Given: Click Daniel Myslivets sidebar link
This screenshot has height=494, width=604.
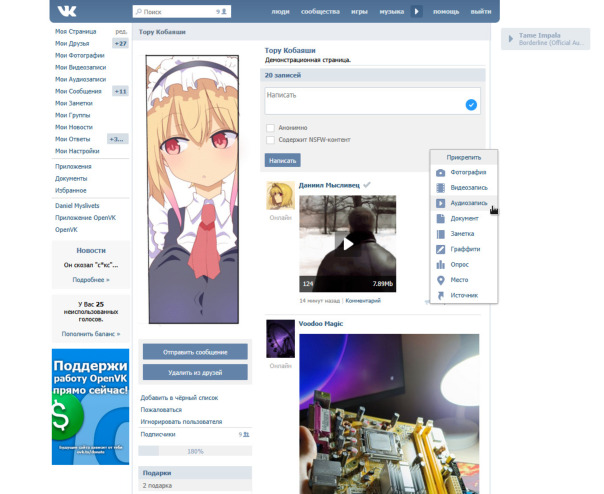Looking at the screenshot, I should (x=77, y=206).
